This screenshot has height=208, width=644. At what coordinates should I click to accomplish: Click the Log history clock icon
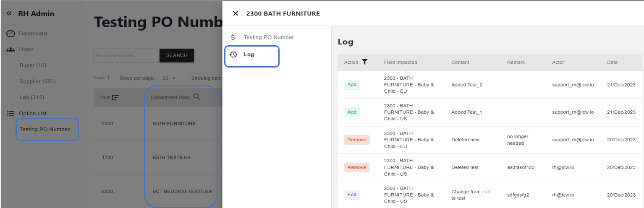233,55
